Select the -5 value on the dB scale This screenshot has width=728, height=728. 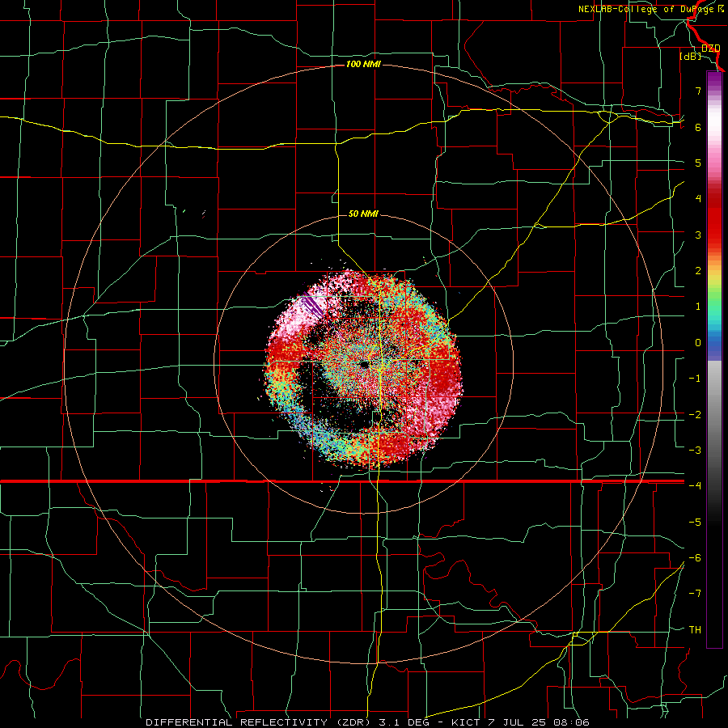coord(695,523)
